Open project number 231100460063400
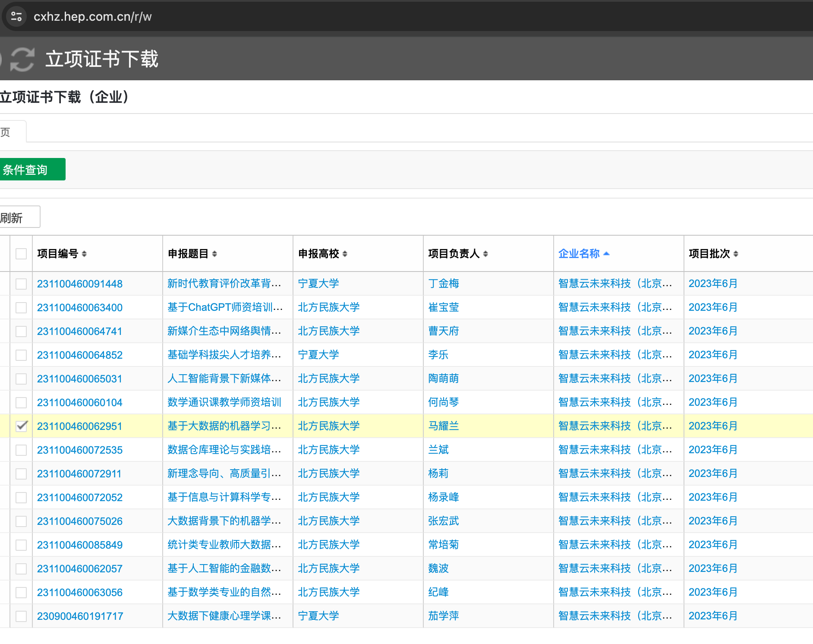 pyautogui.click(x=80, y=307)
